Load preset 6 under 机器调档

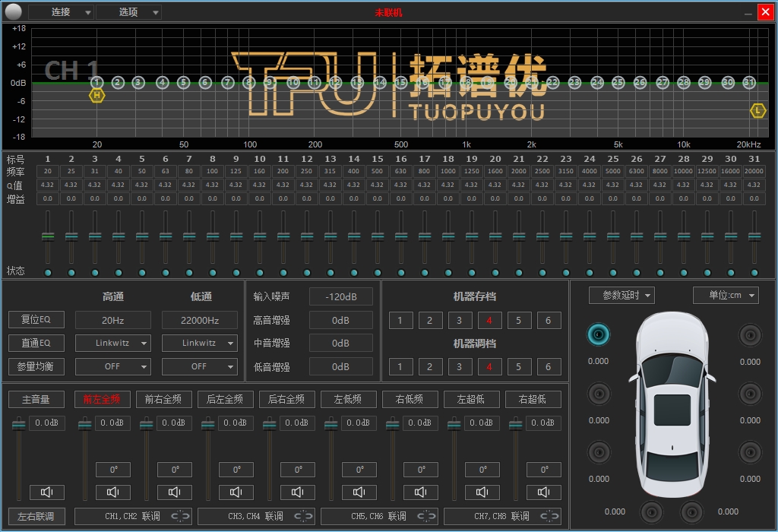549,367
